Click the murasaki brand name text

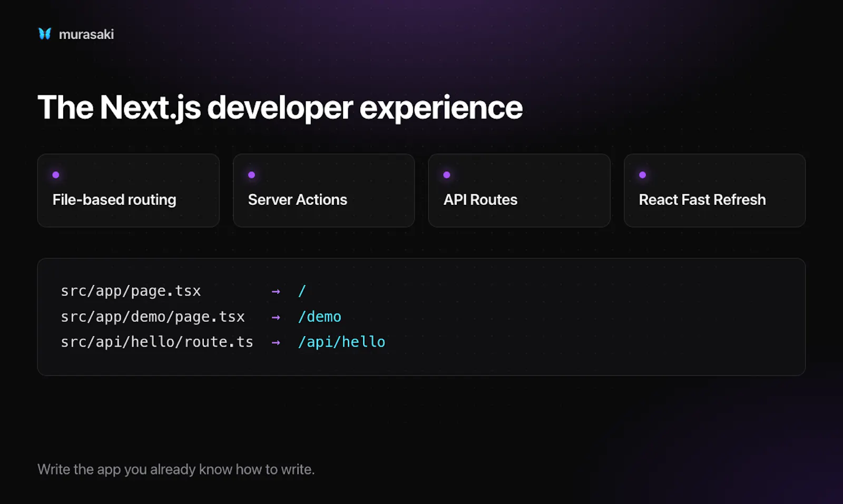86,34
